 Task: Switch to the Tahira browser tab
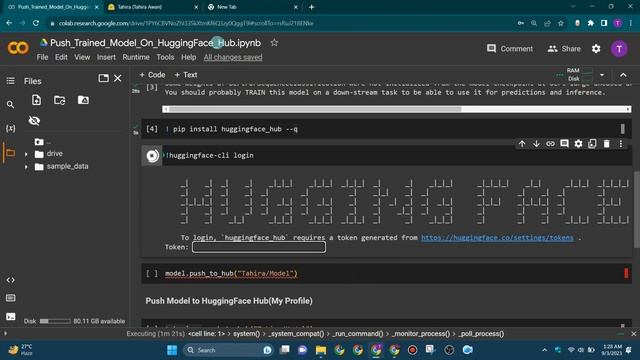pos(152,7)
